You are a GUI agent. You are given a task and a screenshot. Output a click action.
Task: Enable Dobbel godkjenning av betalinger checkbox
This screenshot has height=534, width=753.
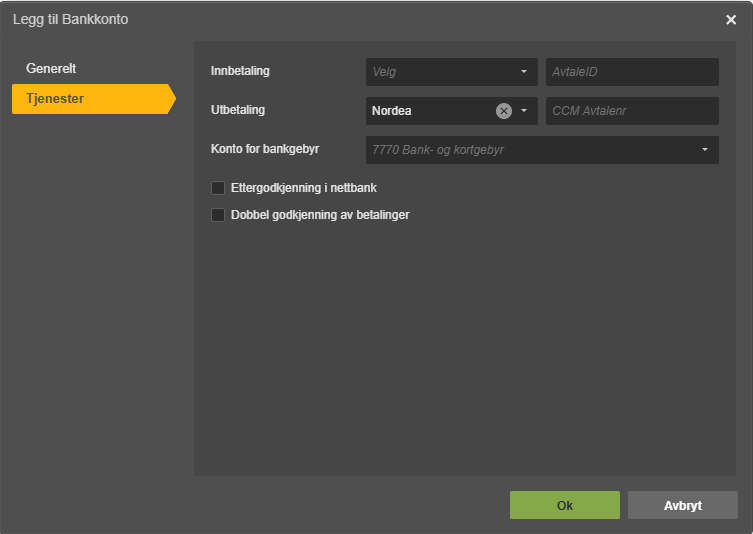218,215
